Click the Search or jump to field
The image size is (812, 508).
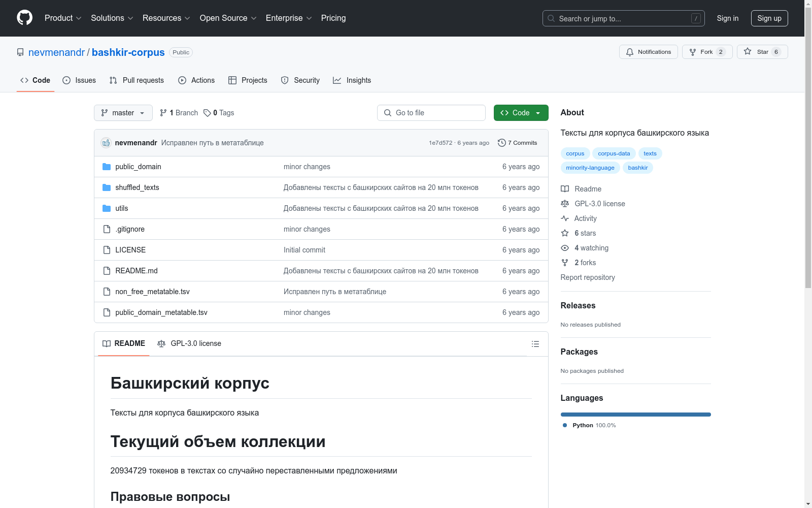click(624, 18)
